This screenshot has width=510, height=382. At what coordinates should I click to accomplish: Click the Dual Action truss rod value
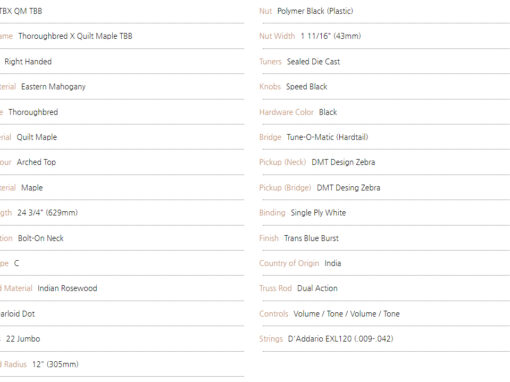317,288
